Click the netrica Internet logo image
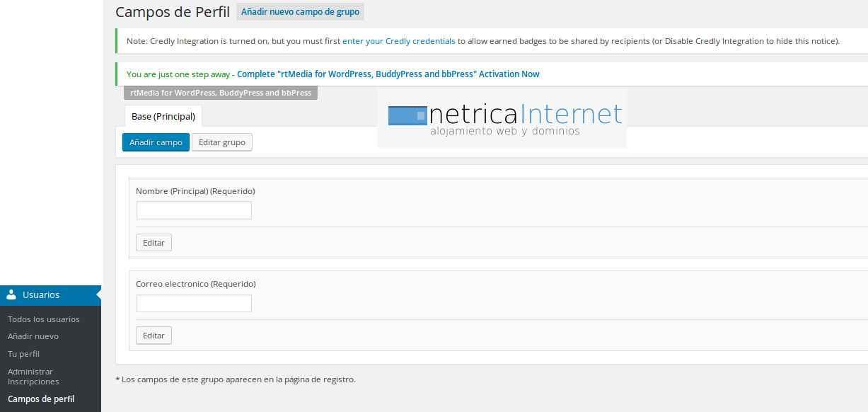The height and width of the screenshot is (412, 868). pos(502,118)
